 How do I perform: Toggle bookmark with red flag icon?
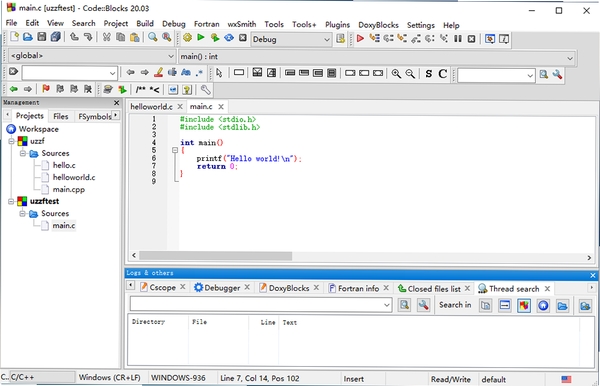[46, 89]
